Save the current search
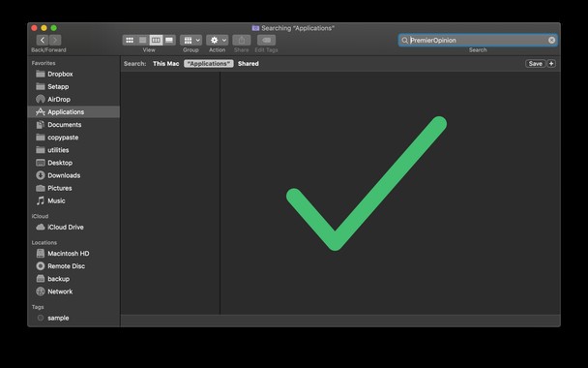 535,64
